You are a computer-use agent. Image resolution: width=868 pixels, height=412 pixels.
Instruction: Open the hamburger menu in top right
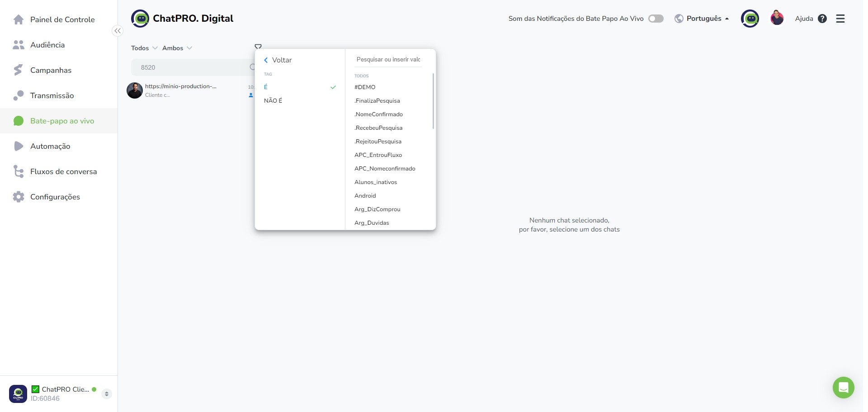tap(840, 19)
